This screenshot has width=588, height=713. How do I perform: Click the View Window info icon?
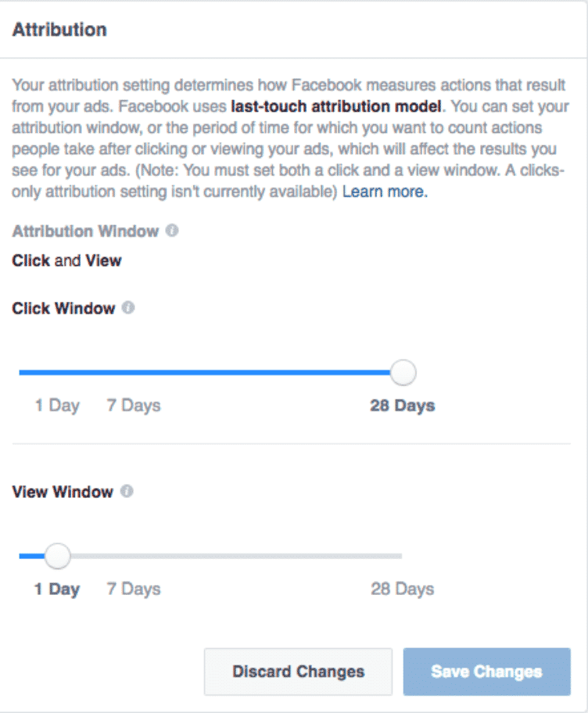pyautogui.click(x=127, y=491)
